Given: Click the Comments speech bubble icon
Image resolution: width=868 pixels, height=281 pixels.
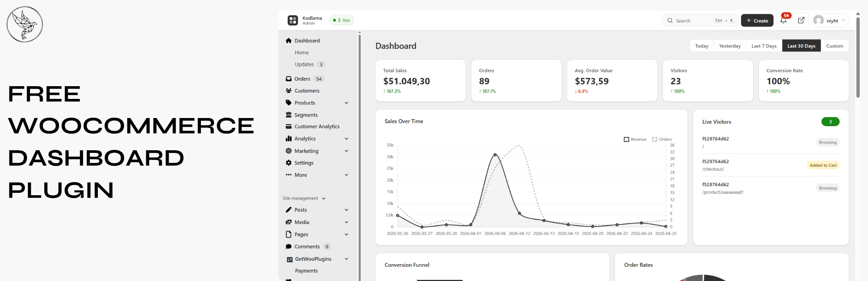Looking at the screenshot, I should pos(289,247).
